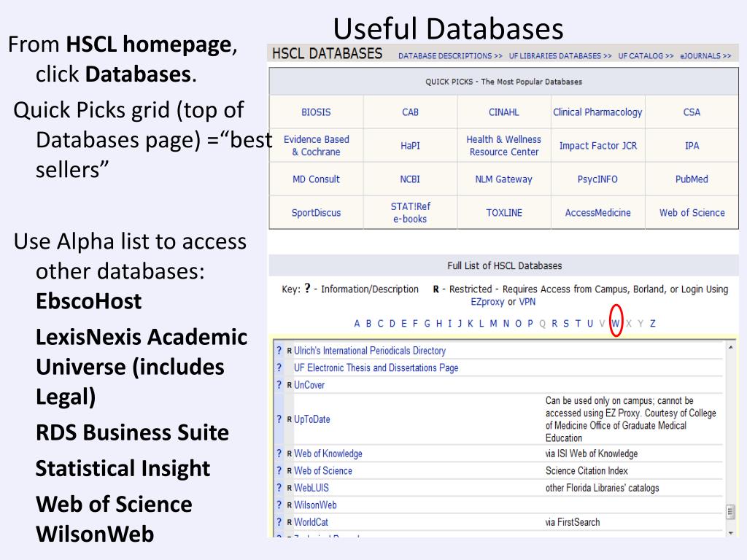This screenshot has height=560, width=747.
Task: Select the HaPI database
Action: (x=410, y=146)
